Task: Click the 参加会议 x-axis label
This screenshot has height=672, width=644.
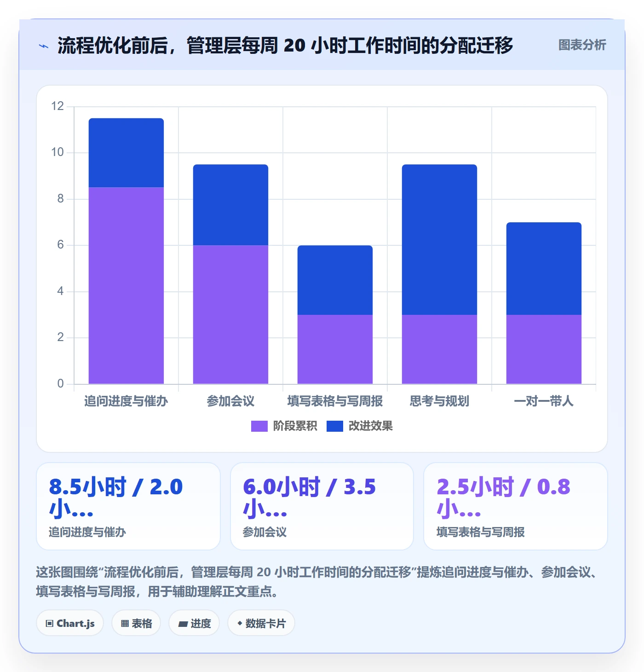Action: pyautogui.click(x=230, y=401)
